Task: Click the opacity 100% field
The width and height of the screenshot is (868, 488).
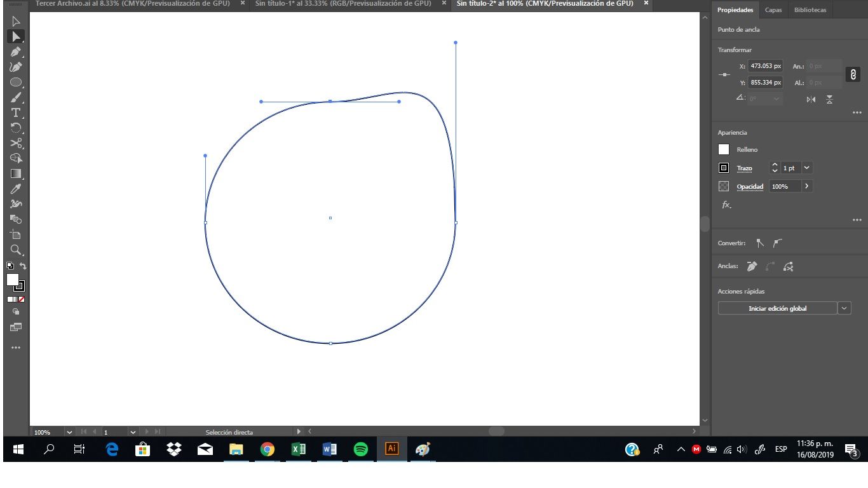Action: [x=785, y=186]
